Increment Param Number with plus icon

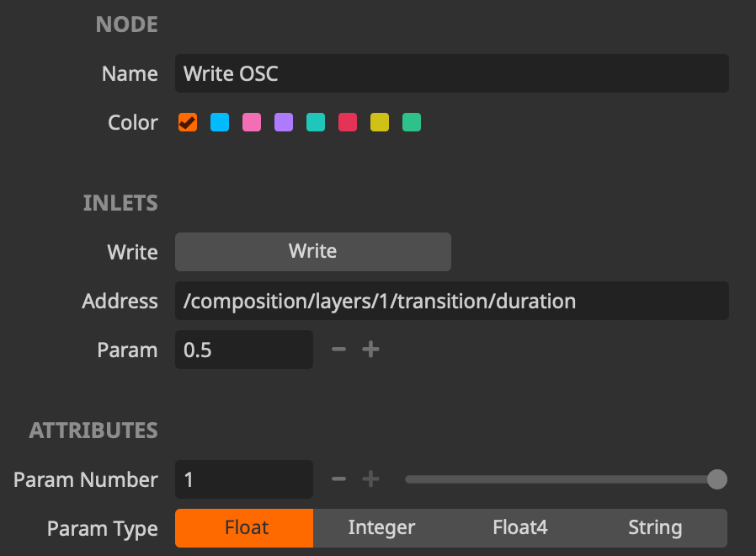coord(370,479)
